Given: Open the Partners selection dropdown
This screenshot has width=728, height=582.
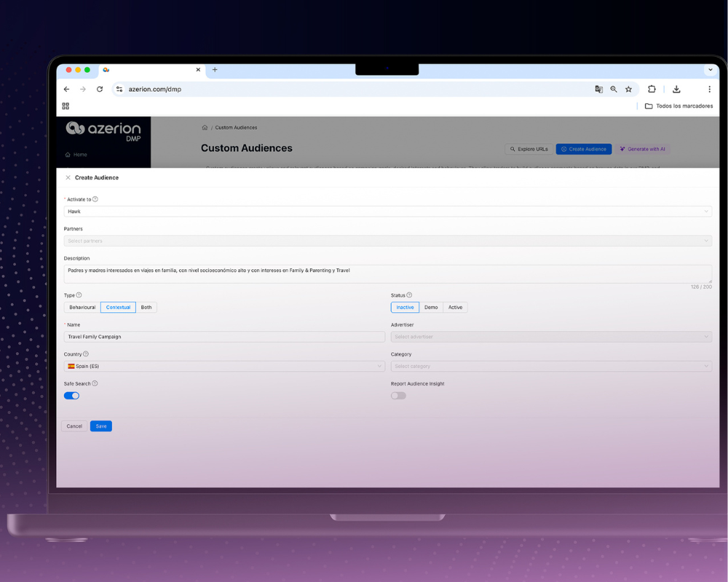Looking at the screenshot, I should [x=388, y=240].
